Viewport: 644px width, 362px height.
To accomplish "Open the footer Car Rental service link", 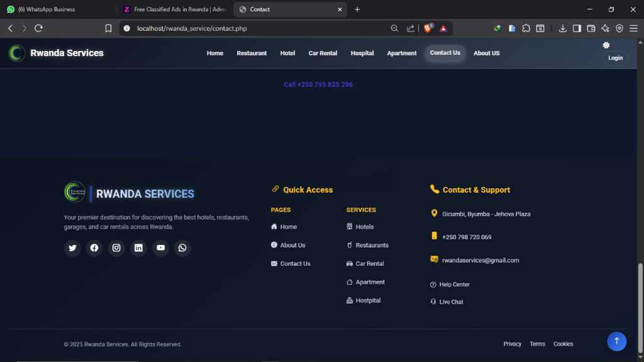I will point(365,264).
